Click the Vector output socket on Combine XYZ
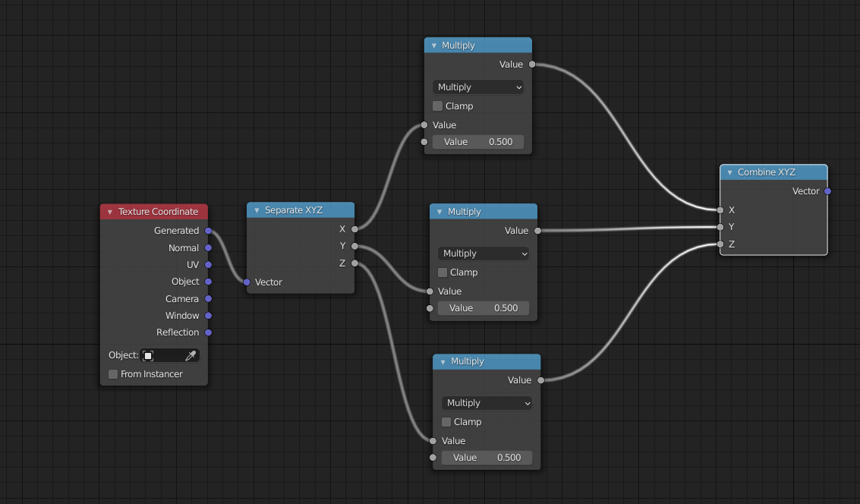 828,191
